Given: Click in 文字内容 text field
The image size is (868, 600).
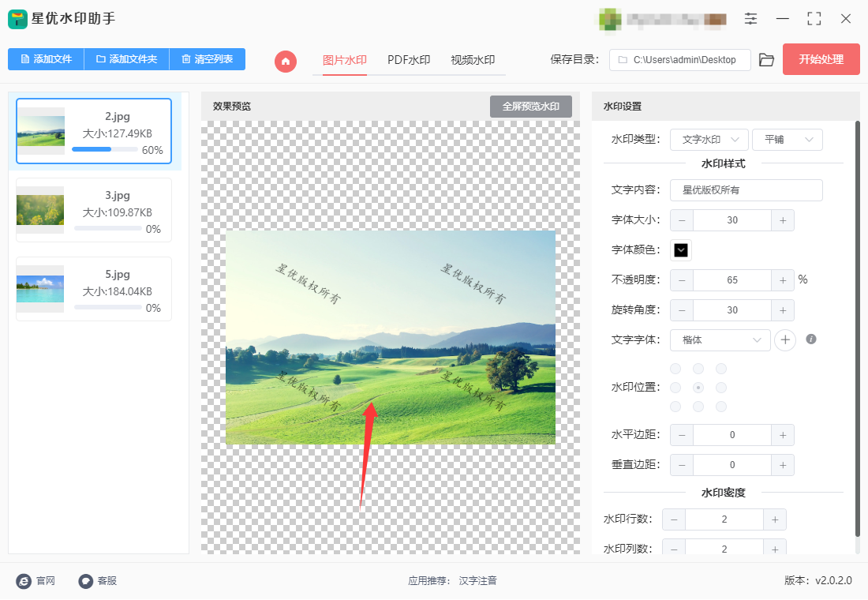Looking at the screenshot, I should tap(746, 190).
